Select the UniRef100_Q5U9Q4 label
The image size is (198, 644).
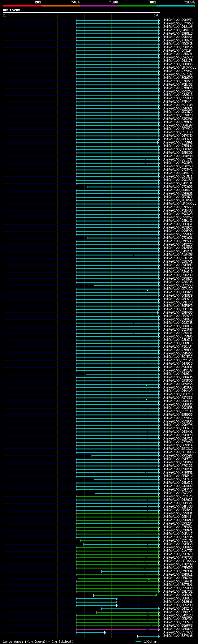click(x=178, y=571)
